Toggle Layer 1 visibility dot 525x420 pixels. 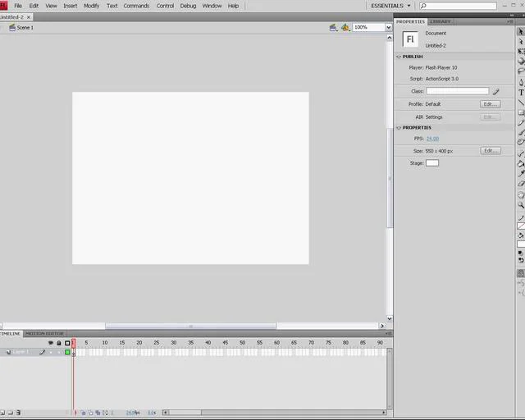coord(51,352)
